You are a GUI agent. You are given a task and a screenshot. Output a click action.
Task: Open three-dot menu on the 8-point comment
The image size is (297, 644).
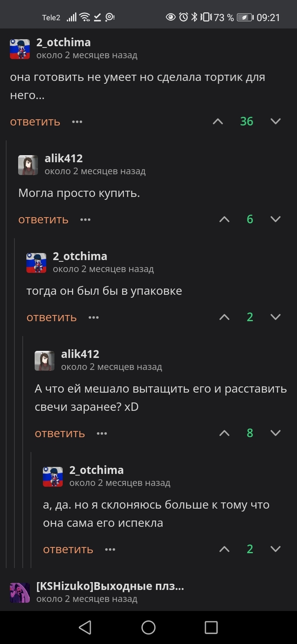click(x=102, y=433)
